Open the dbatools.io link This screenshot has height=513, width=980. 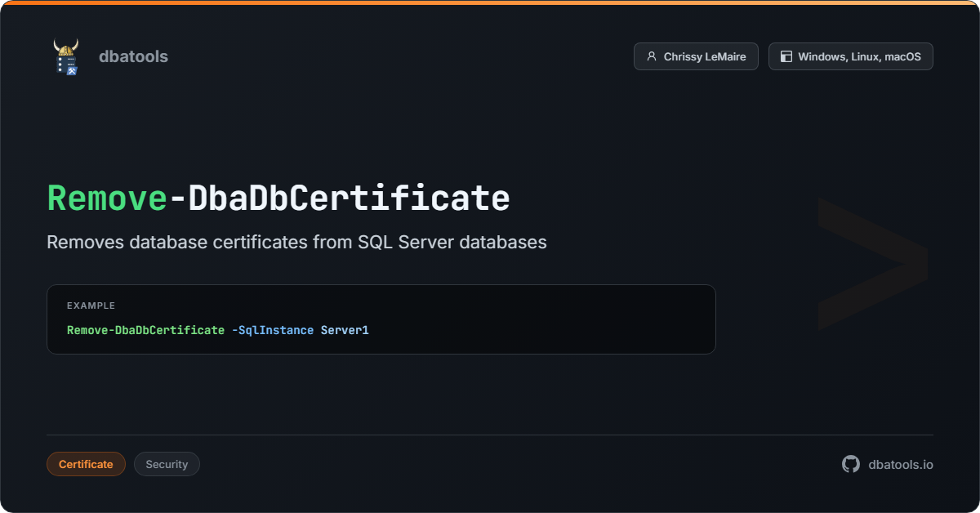click(901, 464)
